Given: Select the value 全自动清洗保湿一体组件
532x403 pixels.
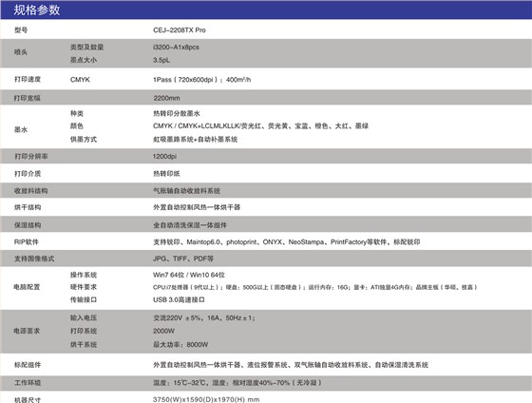Looking at the screenshot, I should [x=190, y=225].
